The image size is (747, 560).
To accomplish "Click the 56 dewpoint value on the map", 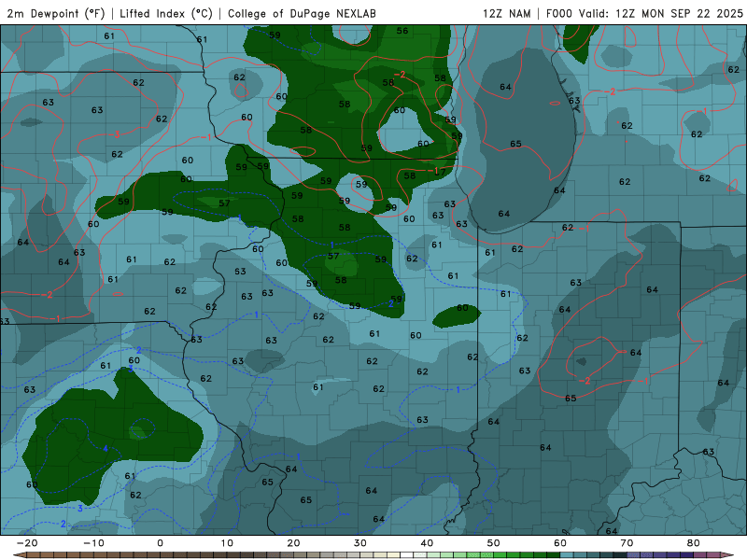I will [402, 31].
